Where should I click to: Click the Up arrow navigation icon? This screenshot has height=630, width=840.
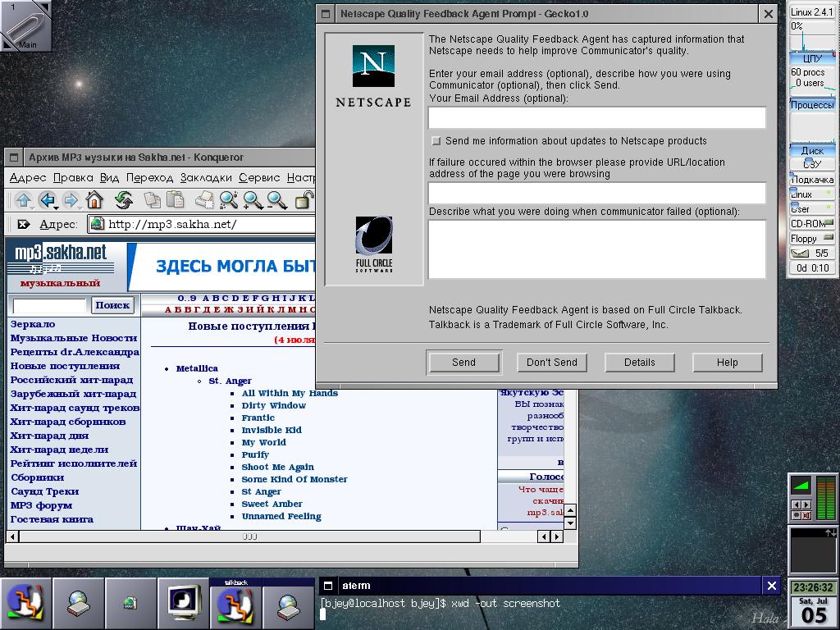[x=24, y=199]
